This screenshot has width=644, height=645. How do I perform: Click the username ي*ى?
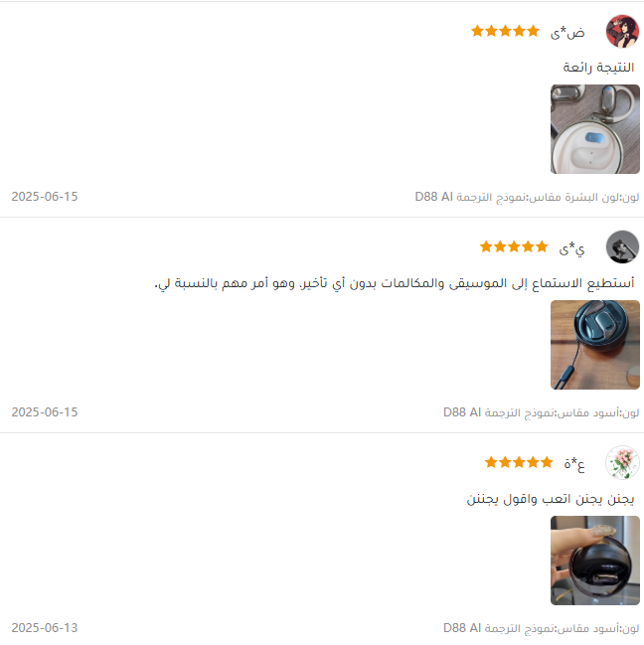[571, 248]
